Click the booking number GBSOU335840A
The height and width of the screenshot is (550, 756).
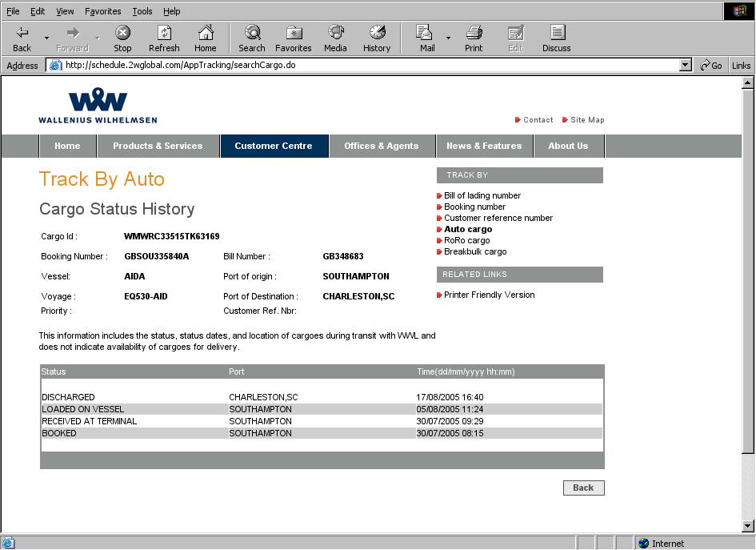pyautogui.click(x=157, y=256)
